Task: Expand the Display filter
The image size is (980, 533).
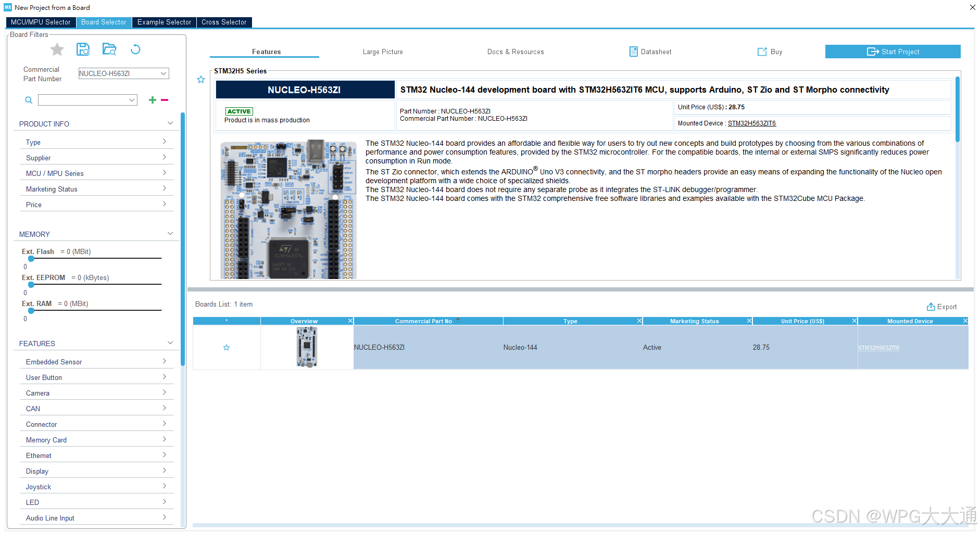Action: [x=165, y=471]
